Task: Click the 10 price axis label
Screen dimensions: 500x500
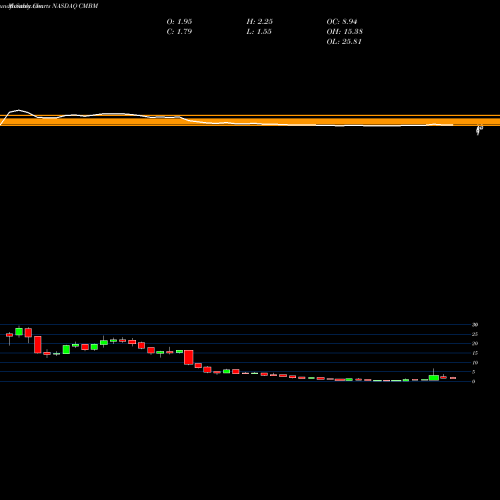Action: (x=475, y=362)
